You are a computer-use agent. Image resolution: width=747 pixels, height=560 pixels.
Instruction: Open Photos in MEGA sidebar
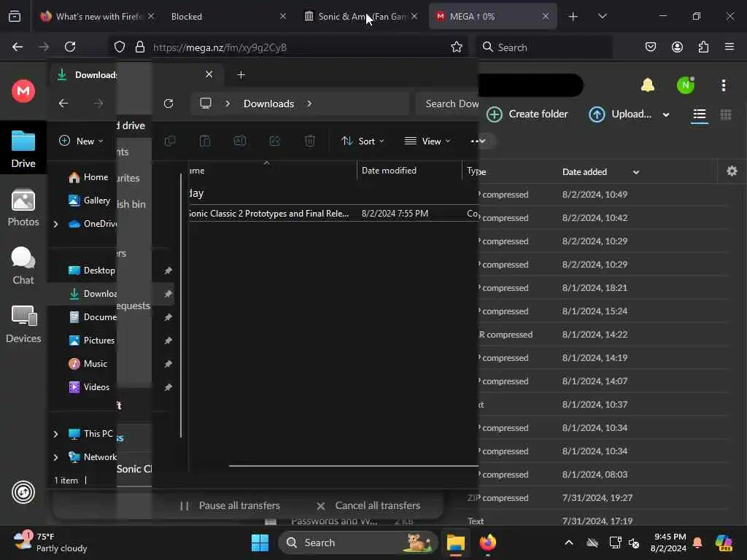23,208
